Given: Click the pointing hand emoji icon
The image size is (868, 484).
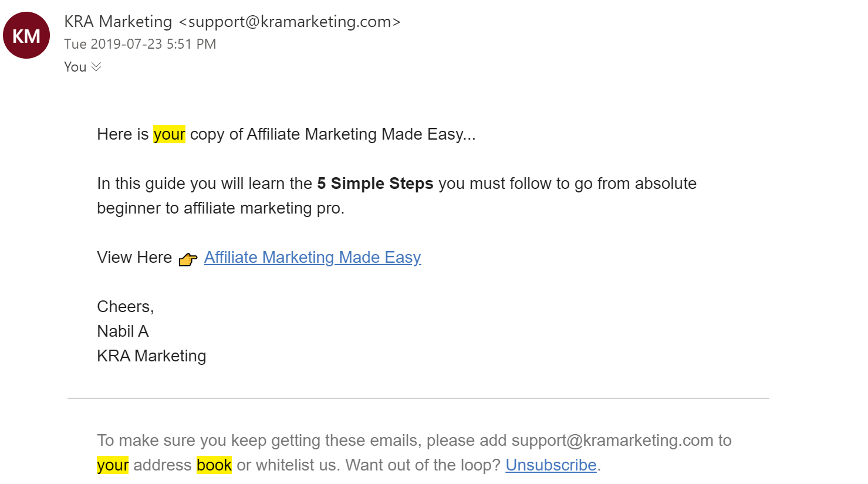Looking at the screenshot, I should [x=188, y=259].
